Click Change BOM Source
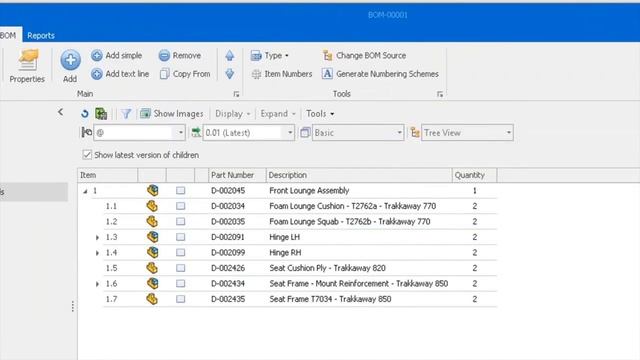The width and height of the screenshot is (640, 360). pos(364,56)
